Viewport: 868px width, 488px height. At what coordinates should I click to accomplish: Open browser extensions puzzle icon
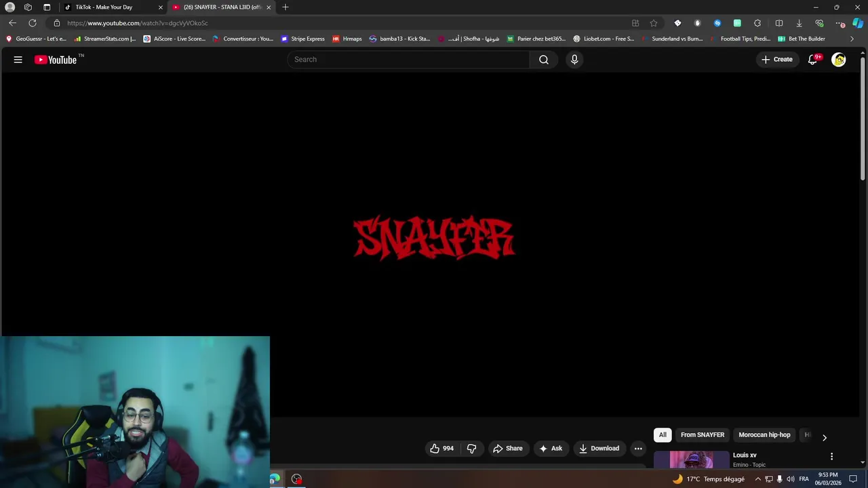[x=757, y=23]
